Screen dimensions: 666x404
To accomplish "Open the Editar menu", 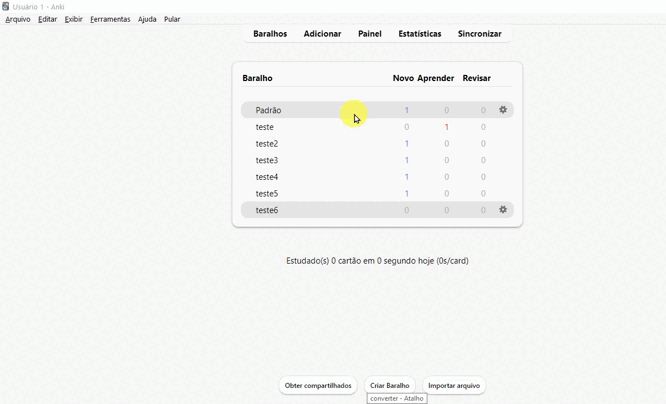I will pos(48,19).
